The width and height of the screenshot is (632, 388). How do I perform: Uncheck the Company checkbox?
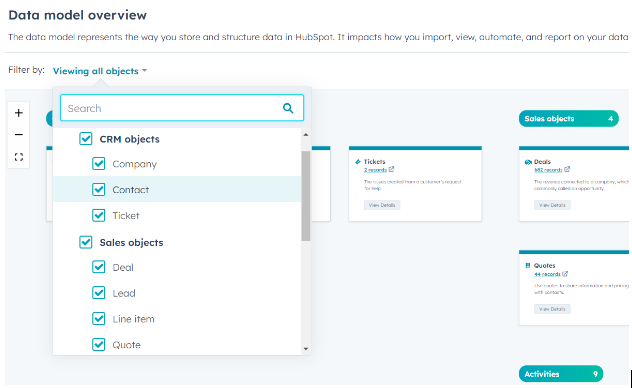pyautogui.click(x=98, y=164)
